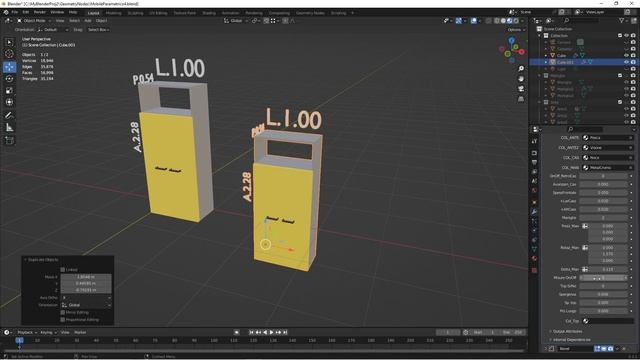Open the Object Data properties tab icon
Screen dimensions: 640x360
[x=534, y=249]
